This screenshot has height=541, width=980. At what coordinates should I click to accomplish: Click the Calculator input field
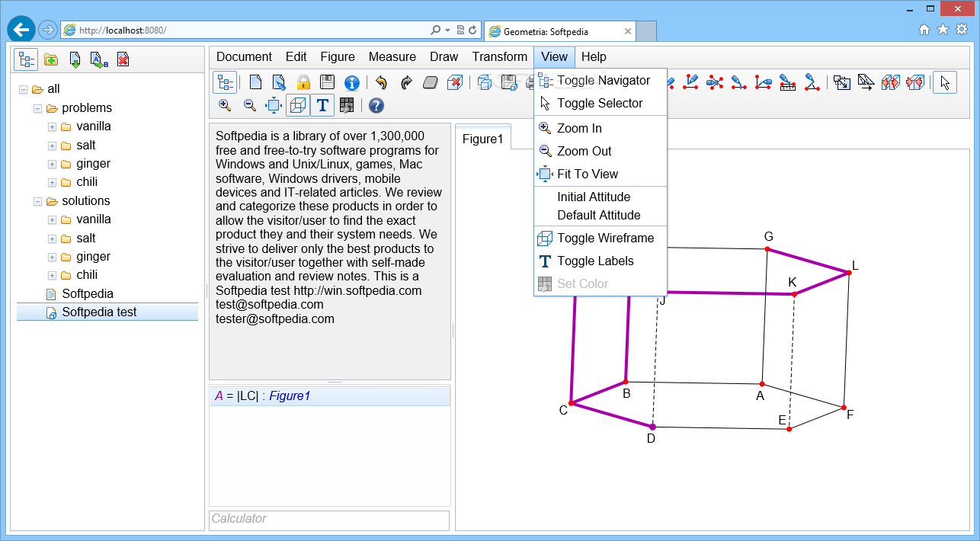(329, 519)
